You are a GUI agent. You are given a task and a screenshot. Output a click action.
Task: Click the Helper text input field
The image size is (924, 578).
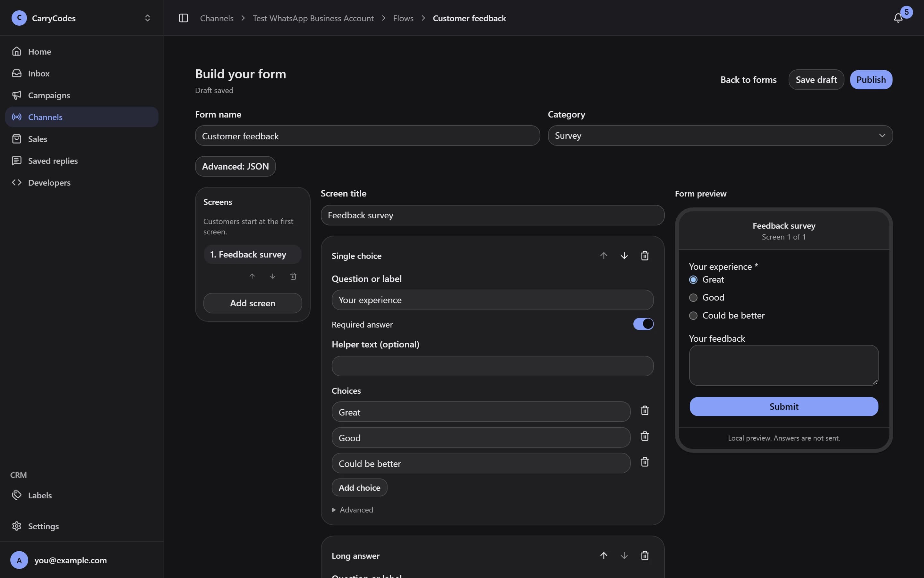tap(492, 366)
